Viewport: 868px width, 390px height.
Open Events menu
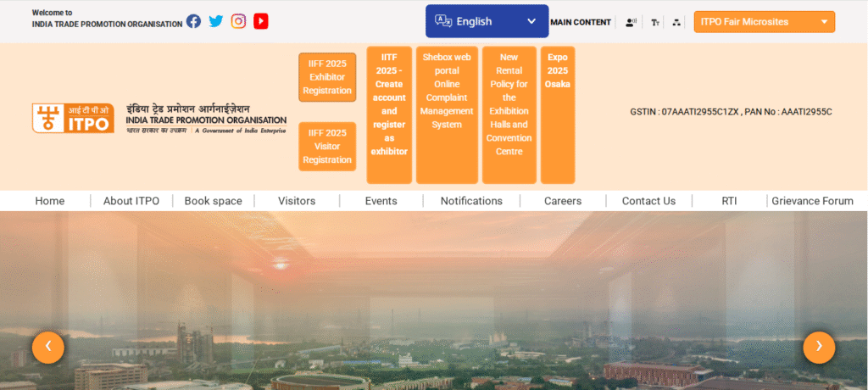[x=381, y=201]
